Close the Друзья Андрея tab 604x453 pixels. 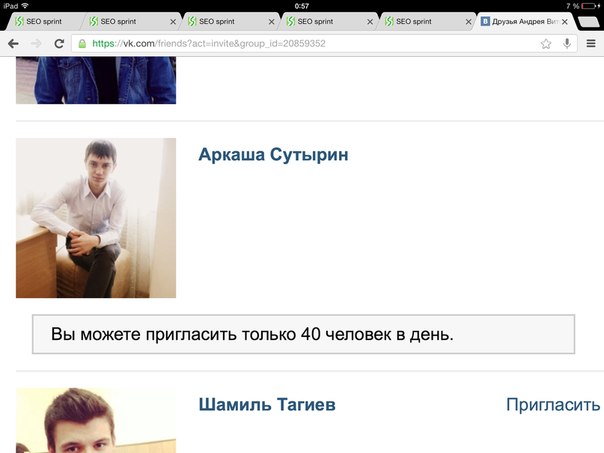(565, 22)
